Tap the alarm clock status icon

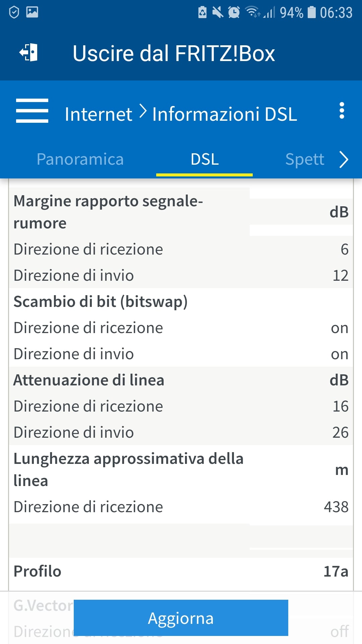234,12
